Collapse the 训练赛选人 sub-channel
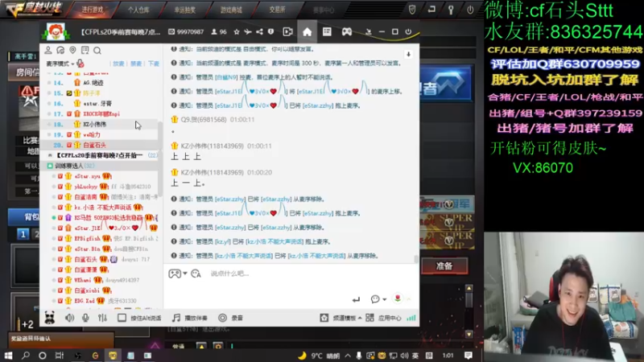This screenshot has height=362, width=644. (50, 166)
